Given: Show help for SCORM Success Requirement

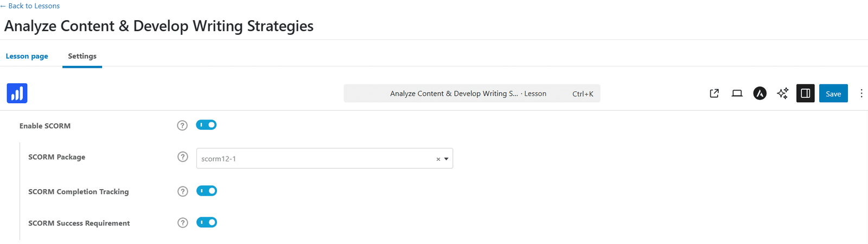Looking at the screenshot, I should tap(183, 223).
